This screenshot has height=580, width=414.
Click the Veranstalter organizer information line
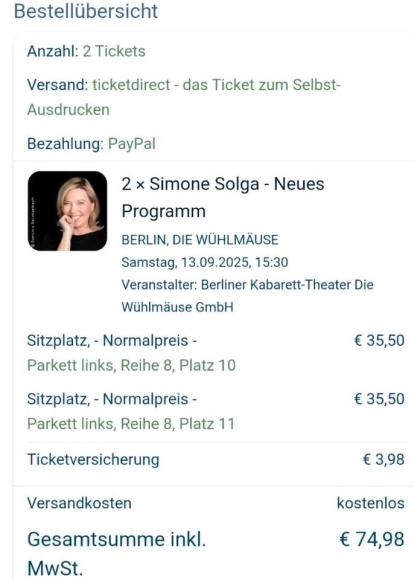tap(247, 296)
